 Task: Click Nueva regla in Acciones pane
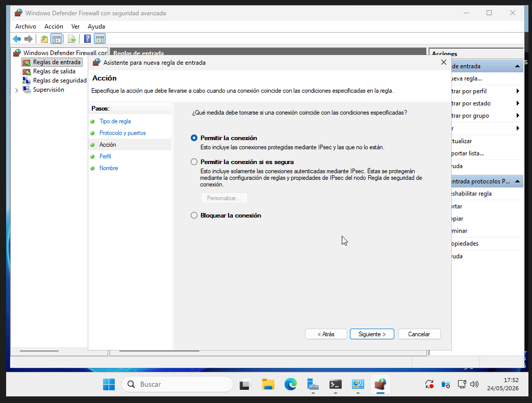467,78
